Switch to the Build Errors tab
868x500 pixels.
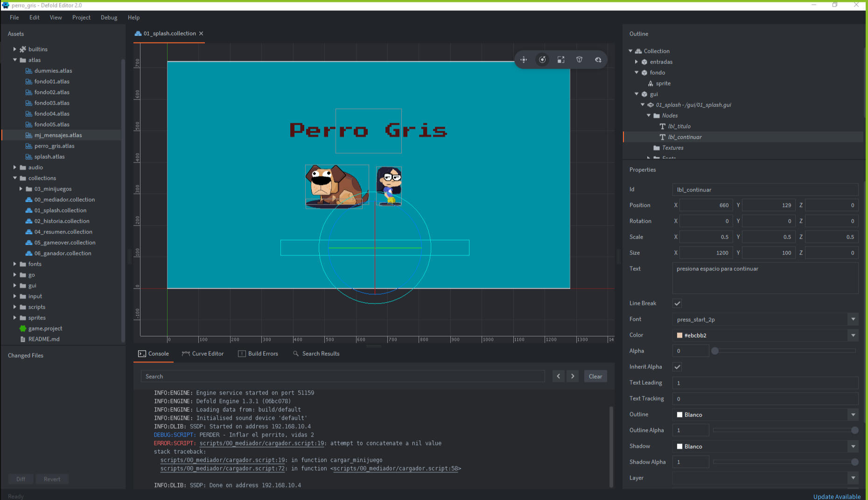258,353
